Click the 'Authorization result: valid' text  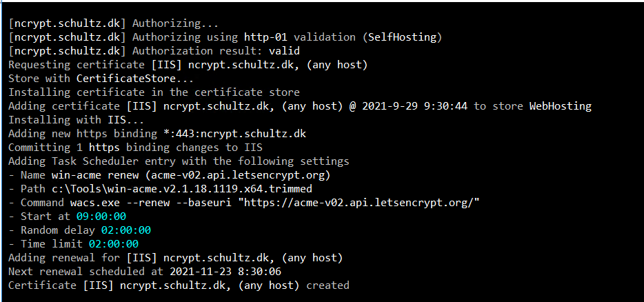(216, 51)
